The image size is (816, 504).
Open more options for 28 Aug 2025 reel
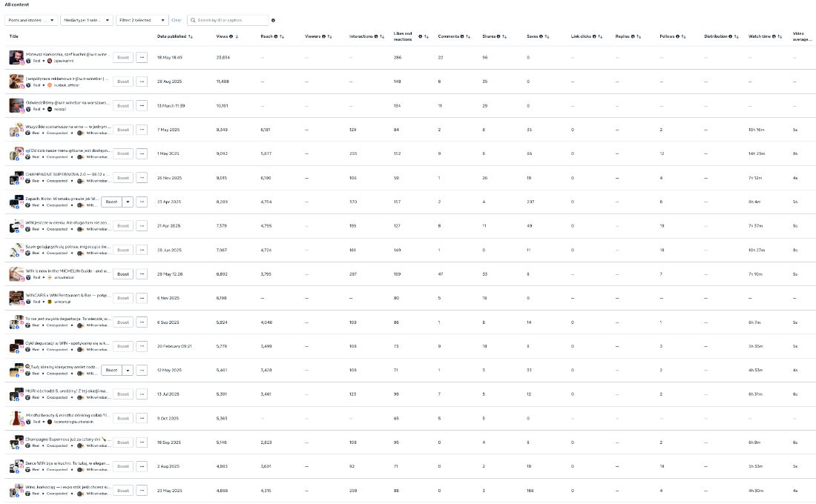click(x=142, y=81)
